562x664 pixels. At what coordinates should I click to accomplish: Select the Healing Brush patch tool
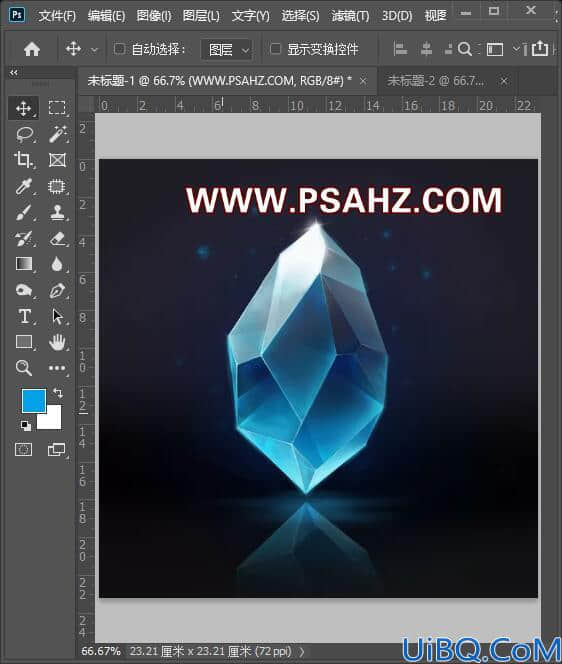(x=57, y=186)
